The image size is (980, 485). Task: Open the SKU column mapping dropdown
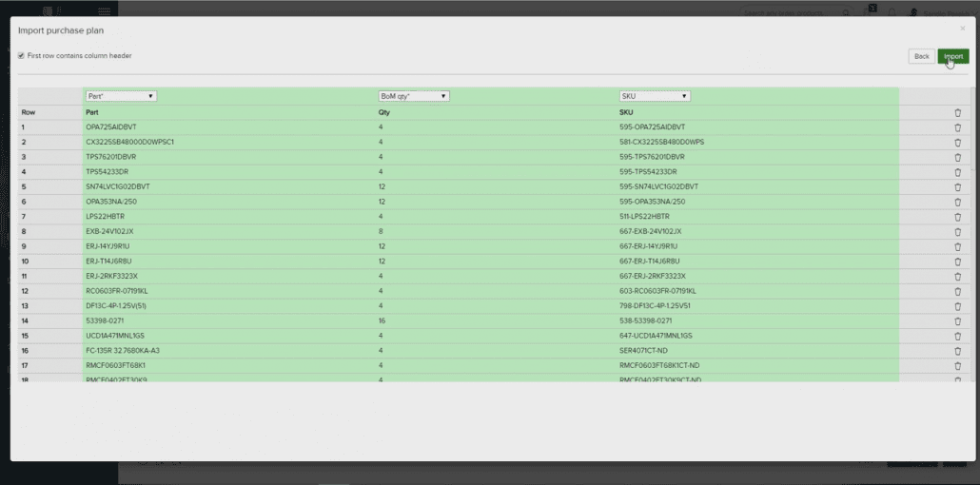pyautogui.click(x=655, y=96)
